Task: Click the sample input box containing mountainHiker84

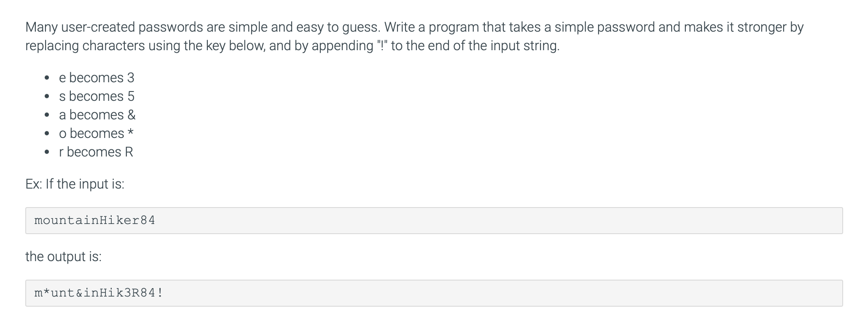Action: [434, 220]
